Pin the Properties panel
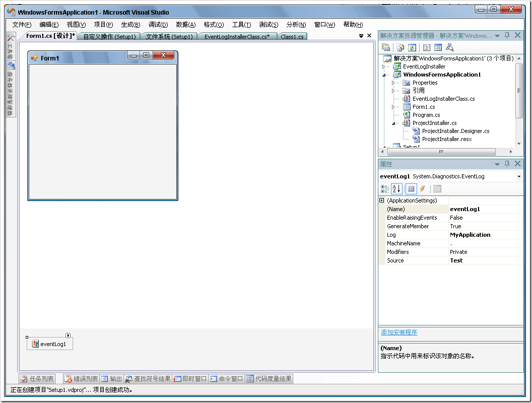 507,164
